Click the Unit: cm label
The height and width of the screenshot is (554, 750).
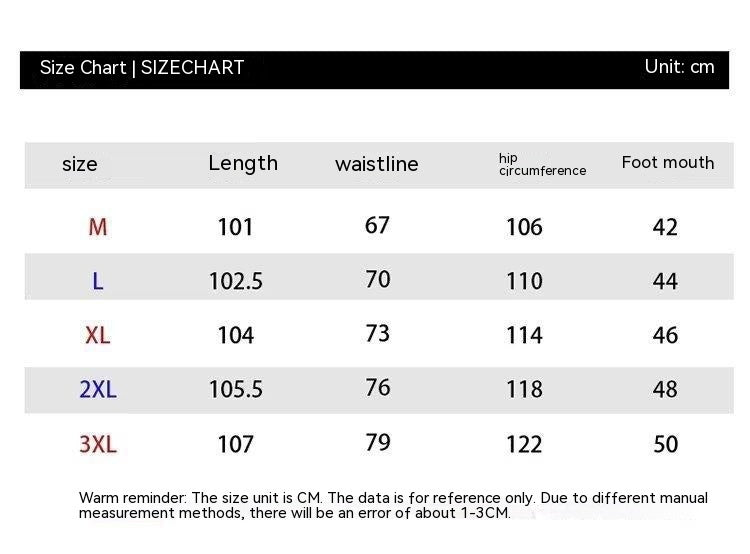pos(679,67)
